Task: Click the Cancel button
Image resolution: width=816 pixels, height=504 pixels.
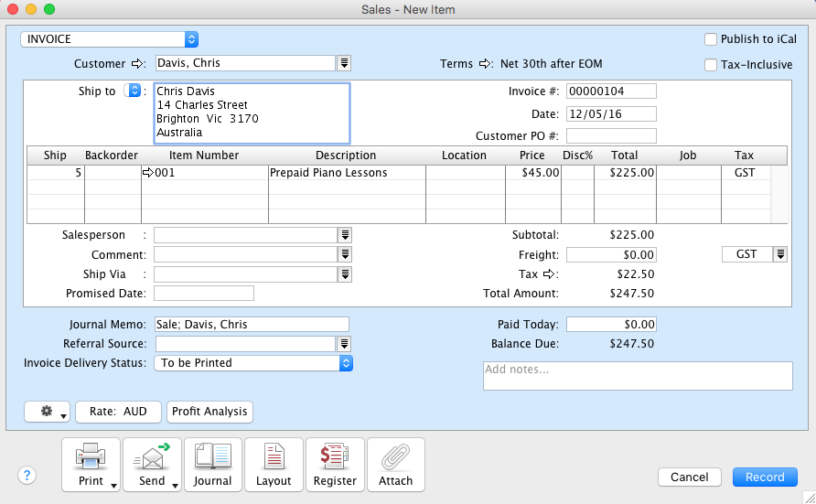Action: [x=689, y=477]
